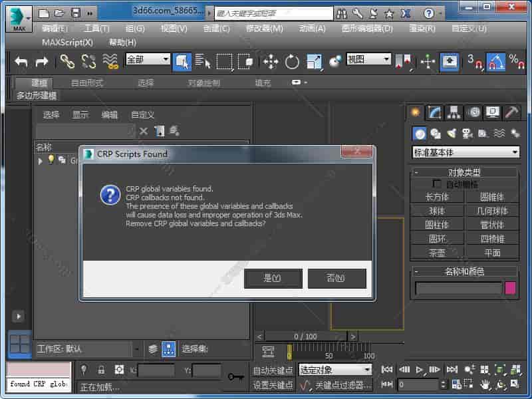The width and height of the screenshot is (532, 399).
Task: Select the Cameras category icon
Action: point(467,133)
